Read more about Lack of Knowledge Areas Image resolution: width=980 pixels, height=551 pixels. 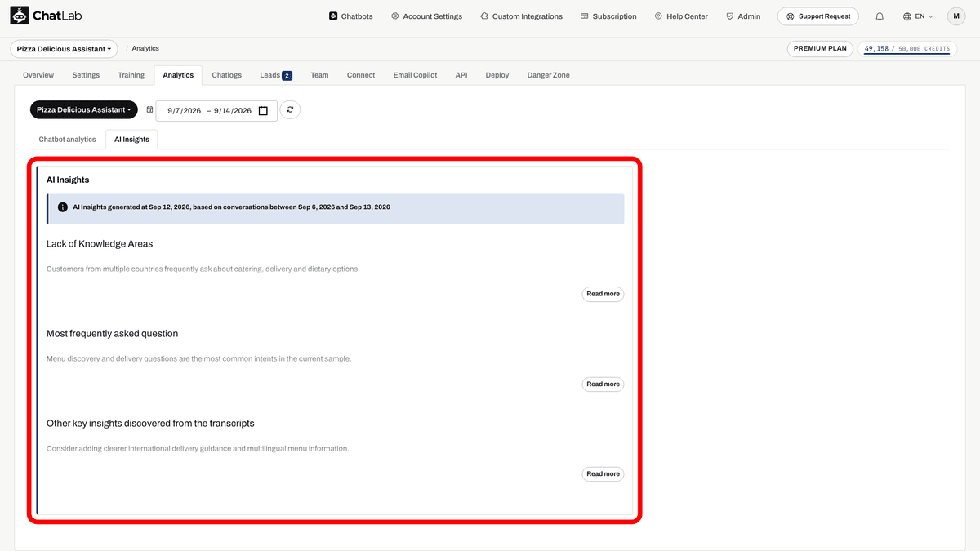[x=603, y=294]
